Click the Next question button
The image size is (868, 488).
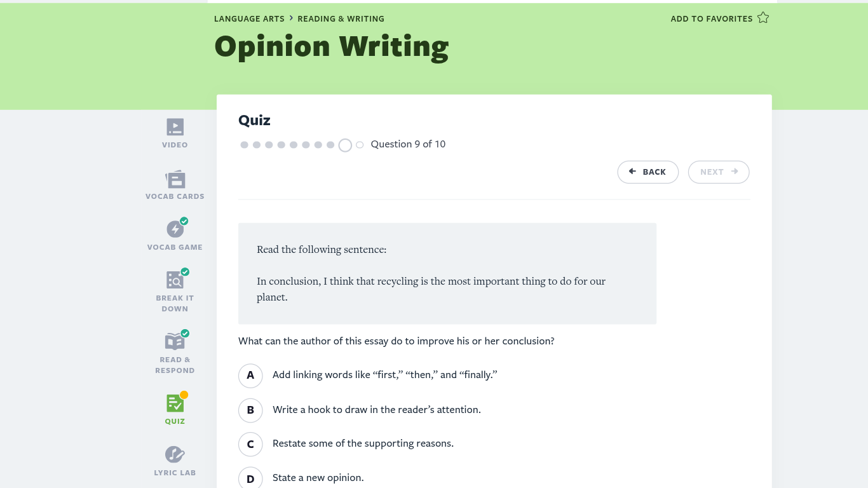pyautogui.click(x=719, y=172)
